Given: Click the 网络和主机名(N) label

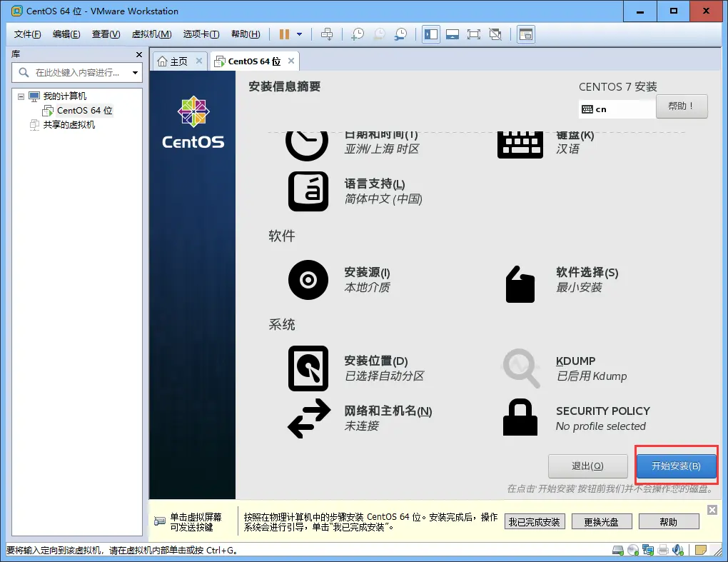Looking at the screenshot, I should [388, 411].
